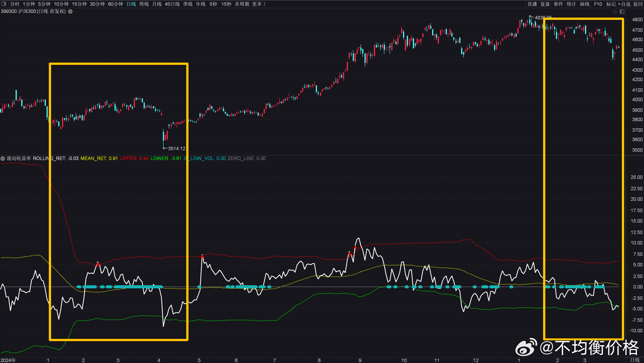Open 事件 events overlay
Screen dimensions: 644x363
(558, 4)
